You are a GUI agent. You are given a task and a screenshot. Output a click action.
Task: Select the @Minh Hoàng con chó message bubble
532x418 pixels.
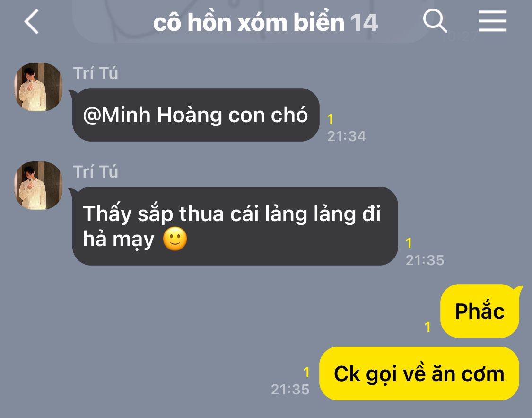(196, 115)
